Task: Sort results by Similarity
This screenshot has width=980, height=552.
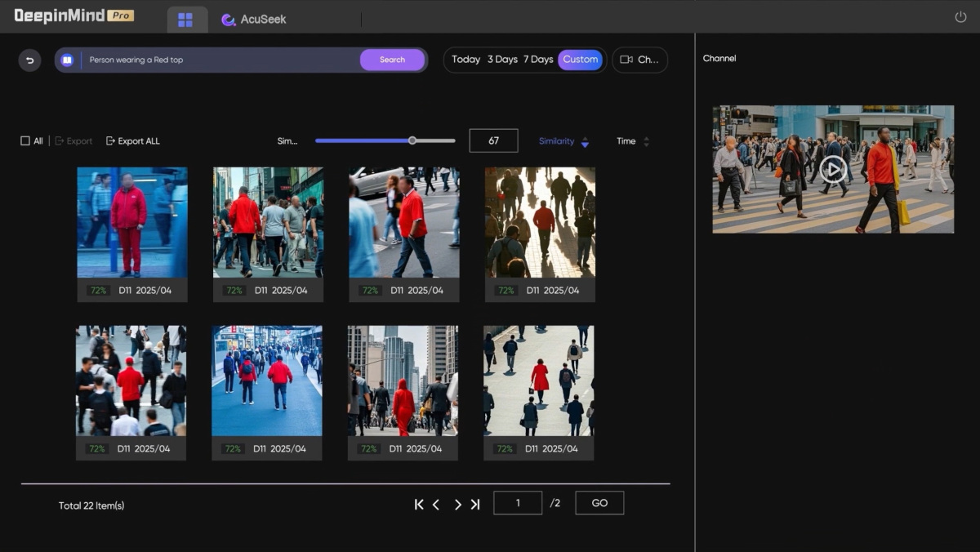Action: pos(563,141)
